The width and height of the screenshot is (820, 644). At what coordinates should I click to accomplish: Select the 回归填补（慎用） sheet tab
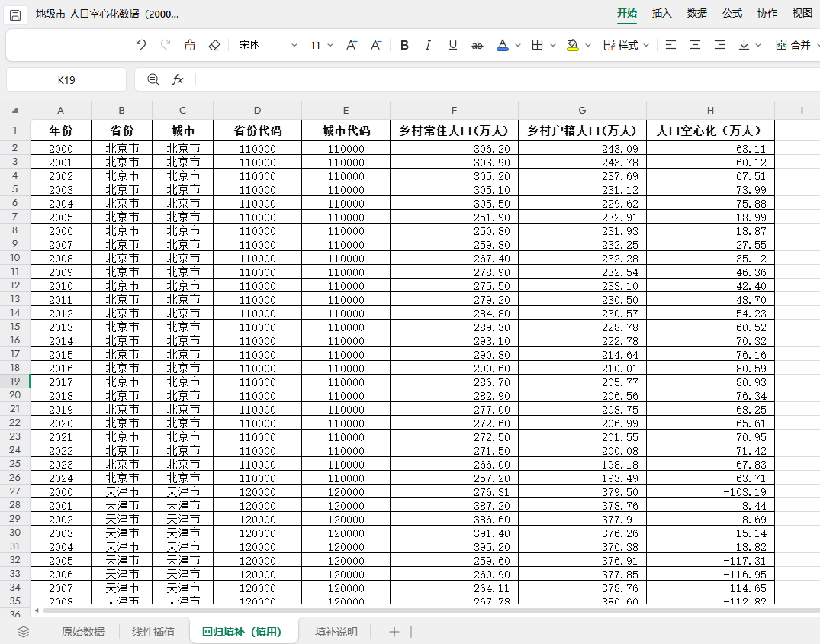tap(242, 632)
